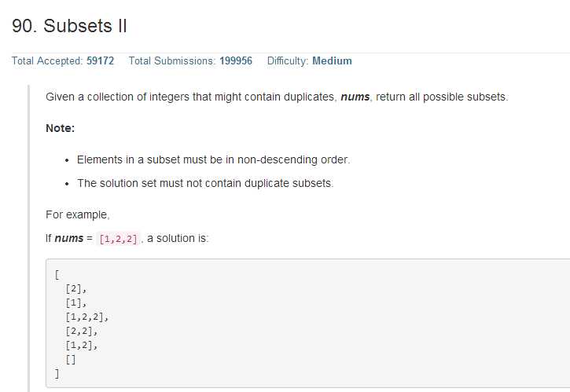
Task: Click the 'Difficulty:' label text
Action: pos(288,60)
